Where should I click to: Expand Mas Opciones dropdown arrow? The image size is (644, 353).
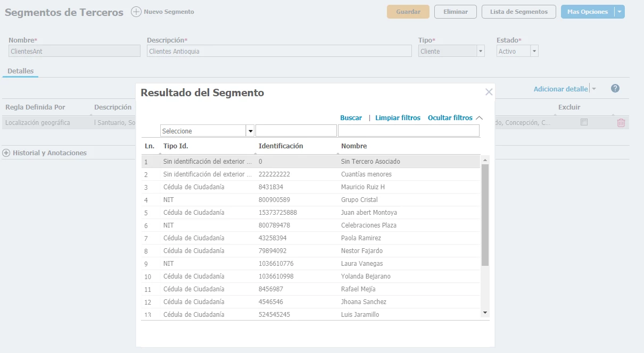click(619, 12)
